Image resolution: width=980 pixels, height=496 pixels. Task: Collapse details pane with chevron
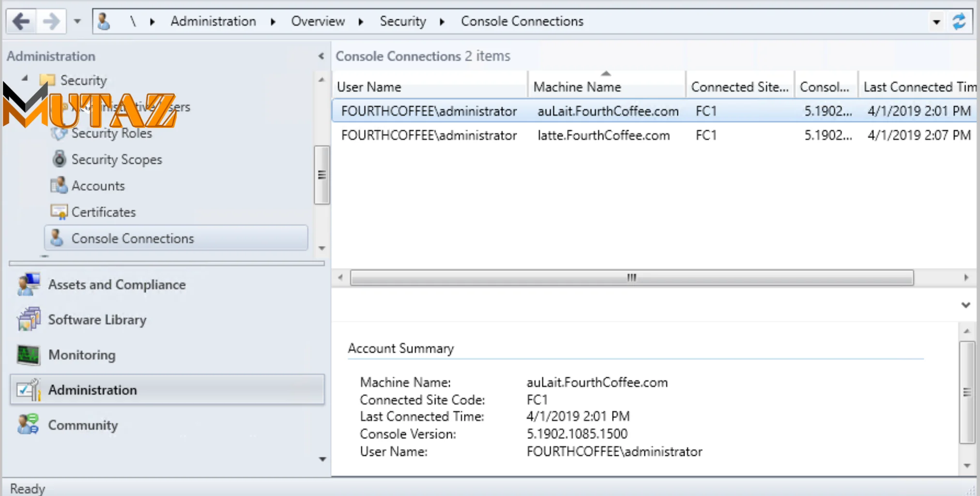click(966, 305)
